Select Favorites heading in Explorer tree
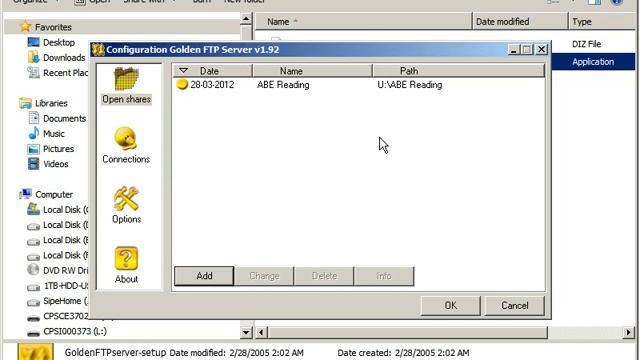 coord(53,27)
